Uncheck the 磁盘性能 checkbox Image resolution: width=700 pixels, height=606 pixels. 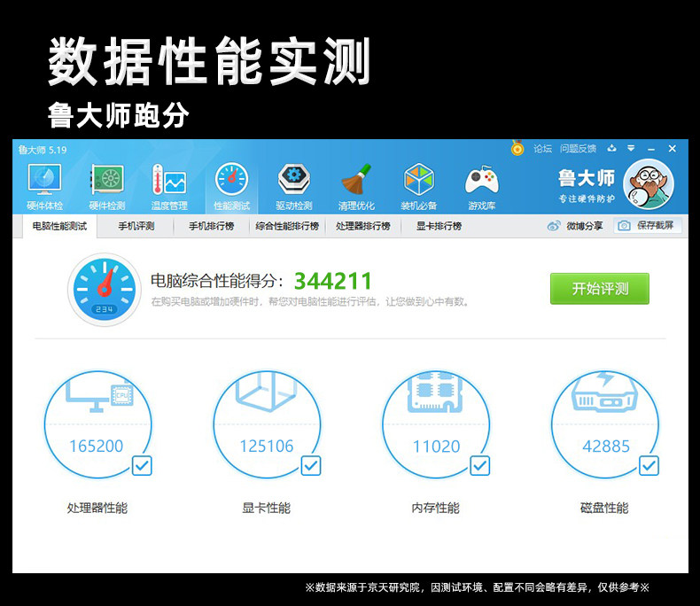(x=649, y=466)
